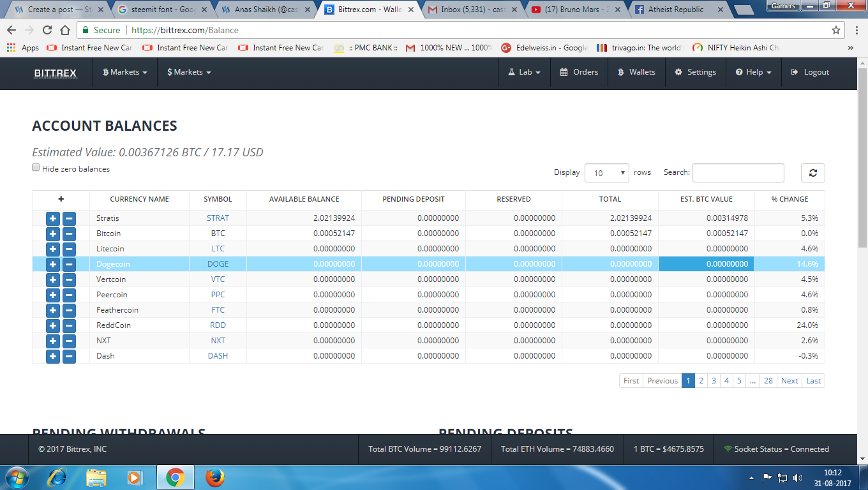Click the withdraw minus icon for Peercoin
This screenshot has height=490, width=868.
click(x=69, y=295)
